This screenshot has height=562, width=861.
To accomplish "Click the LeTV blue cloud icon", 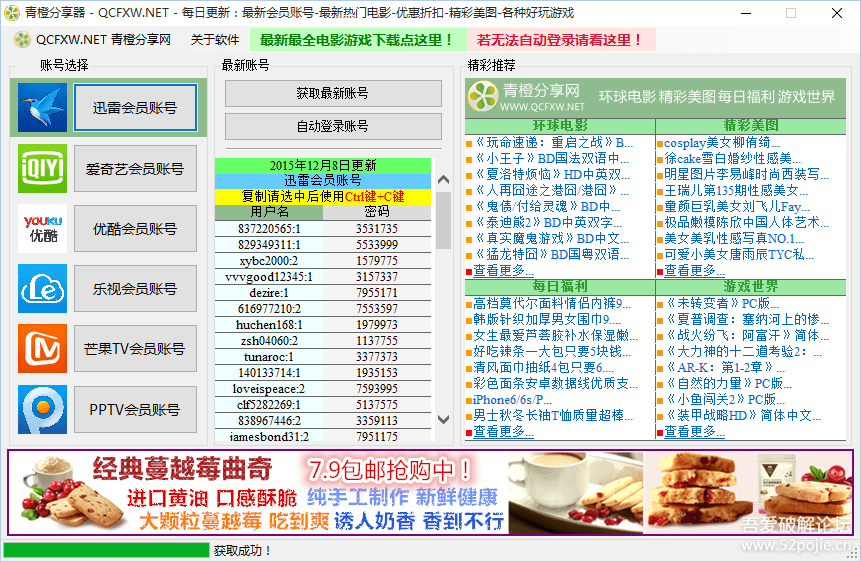I will [x=42, y=288].
